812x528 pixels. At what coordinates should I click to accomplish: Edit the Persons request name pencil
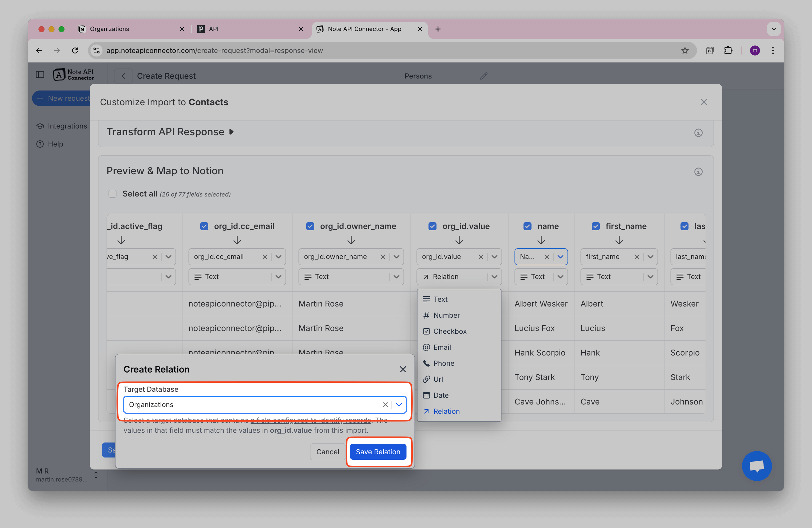[484, 76]
